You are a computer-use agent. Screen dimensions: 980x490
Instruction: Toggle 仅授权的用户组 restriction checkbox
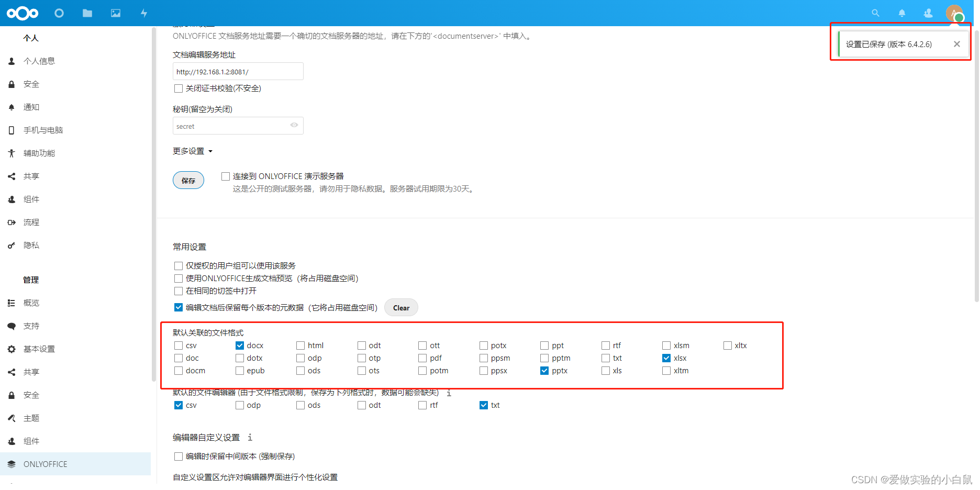tap(179, 266)
